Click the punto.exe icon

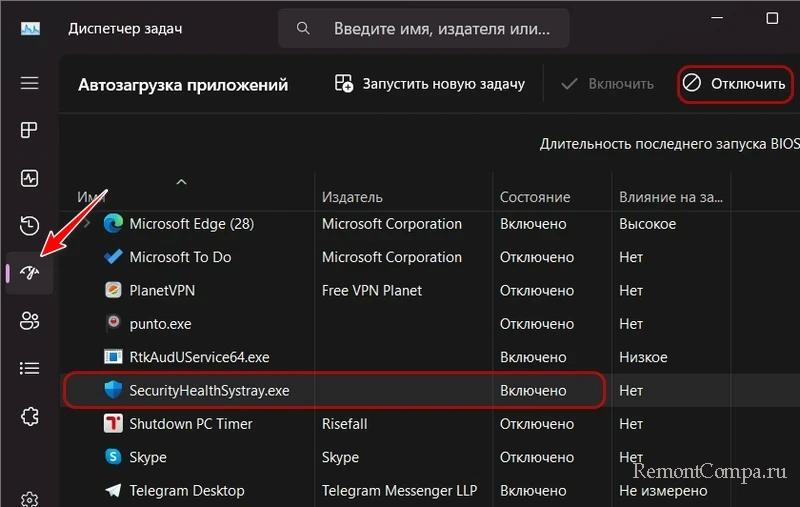(x=113, y=323)
